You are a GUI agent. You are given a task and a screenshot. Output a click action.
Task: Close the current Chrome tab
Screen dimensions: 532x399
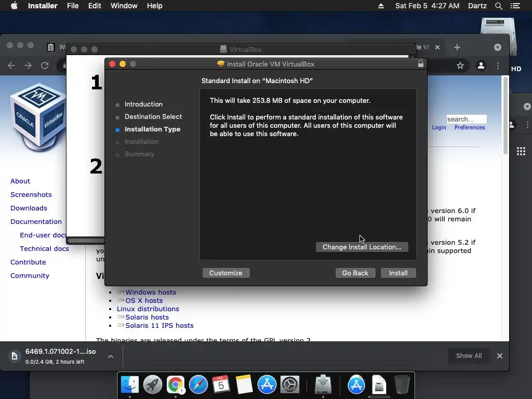click(x=437, y=47)
